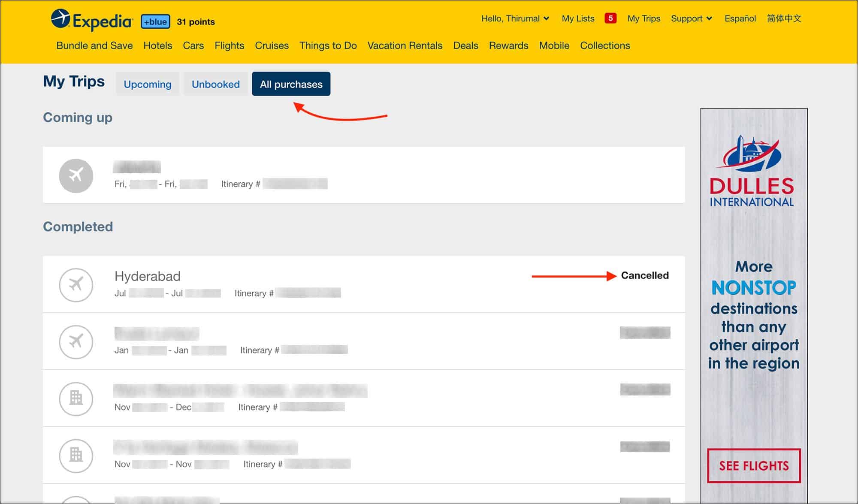This screenshot has height=504, width=858.
Task: Open the Rewards page
Action: (x=508, y=45)
